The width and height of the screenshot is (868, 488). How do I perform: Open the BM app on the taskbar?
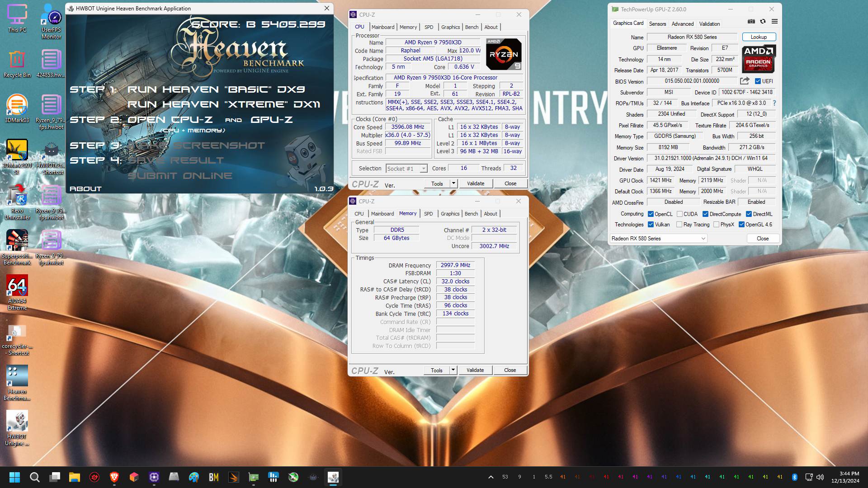point(213,477)
